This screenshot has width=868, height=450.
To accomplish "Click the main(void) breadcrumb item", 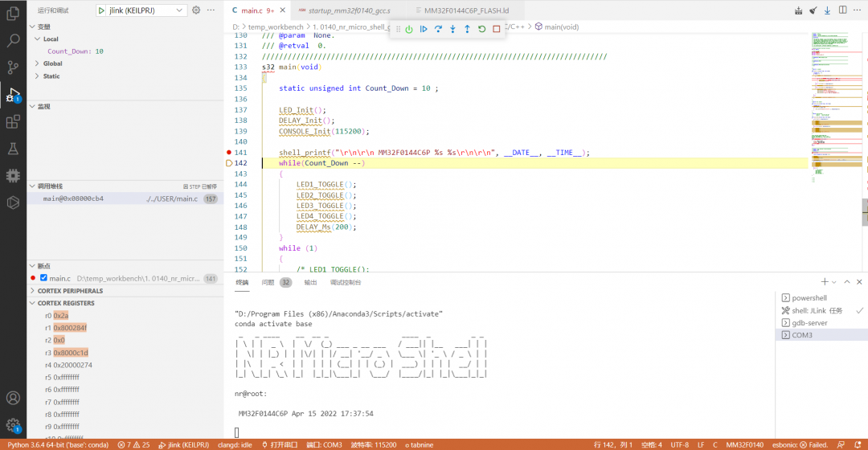I will click(x=557, y=27).
